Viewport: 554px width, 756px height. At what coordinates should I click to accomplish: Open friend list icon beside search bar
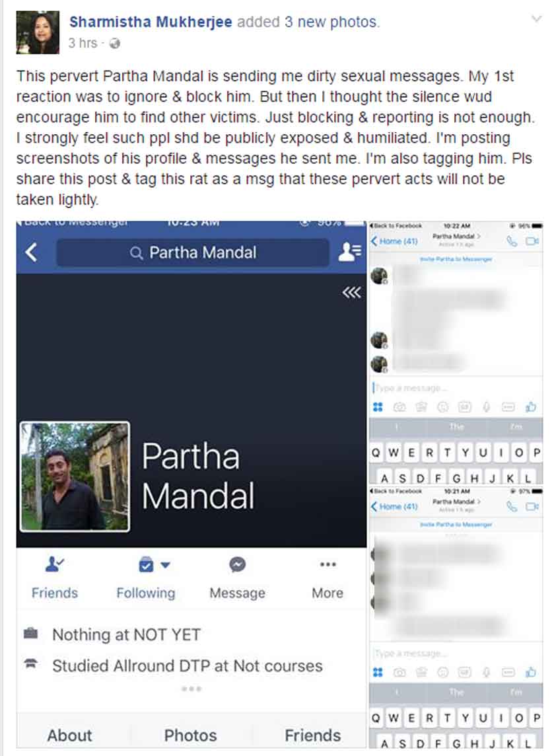(349, 251)
